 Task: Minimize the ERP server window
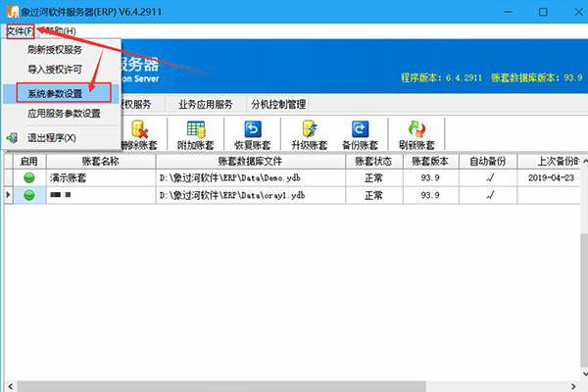coord(509,12)
